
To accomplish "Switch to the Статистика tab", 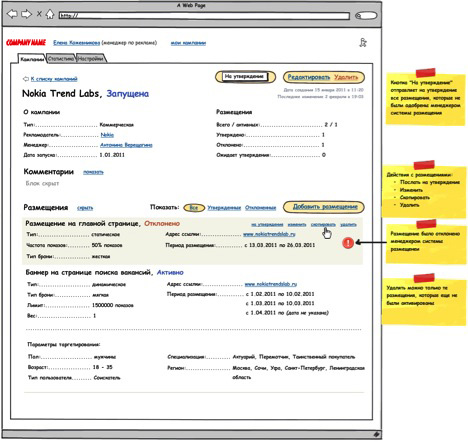I will click(x=61, y=58).
